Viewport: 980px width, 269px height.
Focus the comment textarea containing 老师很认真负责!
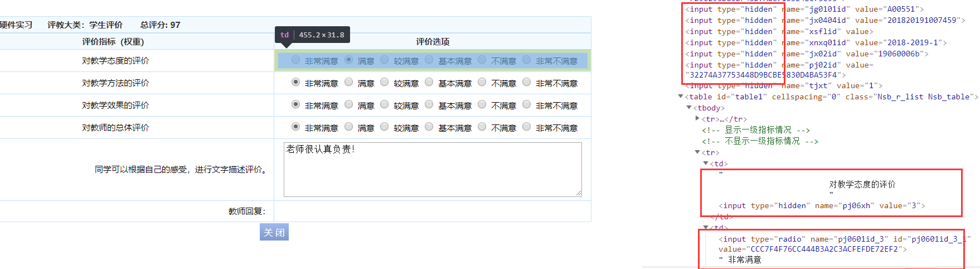pyautogui.click(x=433, y=170)
